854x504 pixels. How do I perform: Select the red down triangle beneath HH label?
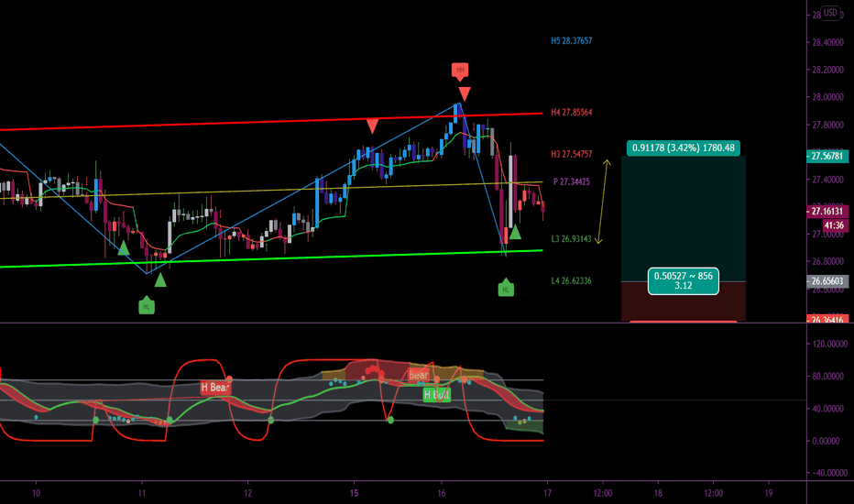click(464, 93)
